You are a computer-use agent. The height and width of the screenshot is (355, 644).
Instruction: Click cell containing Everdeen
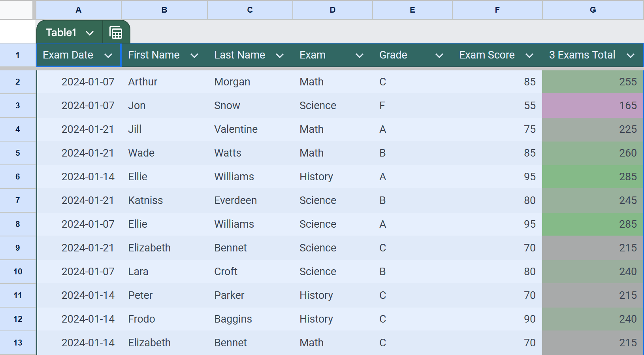click(x=250, y=200)
